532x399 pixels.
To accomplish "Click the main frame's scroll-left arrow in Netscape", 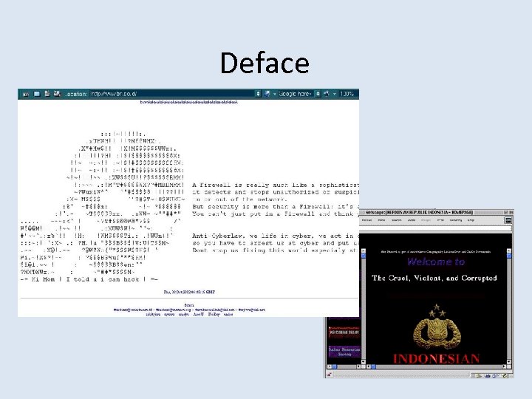I will tap(369, 366).
